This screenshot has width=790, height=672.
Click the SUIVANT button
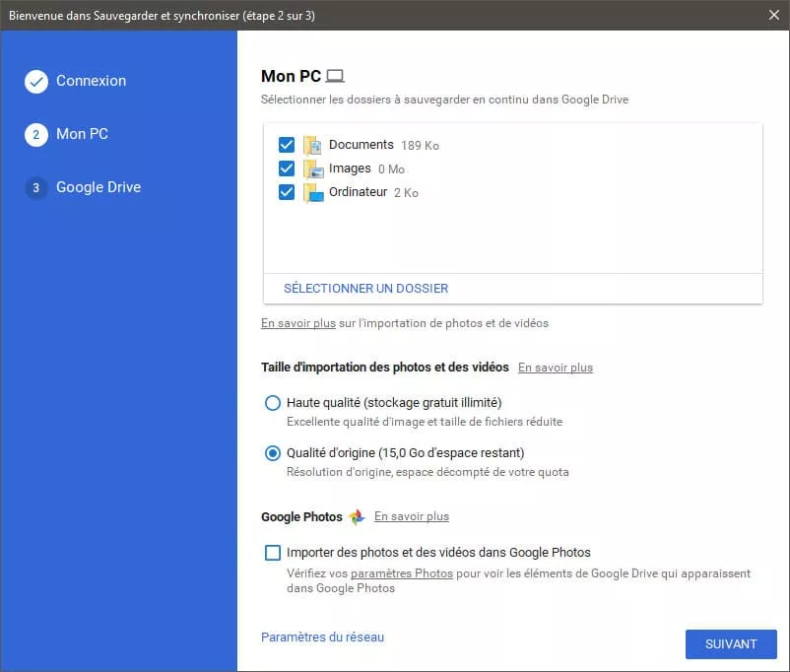pos(731,643)
